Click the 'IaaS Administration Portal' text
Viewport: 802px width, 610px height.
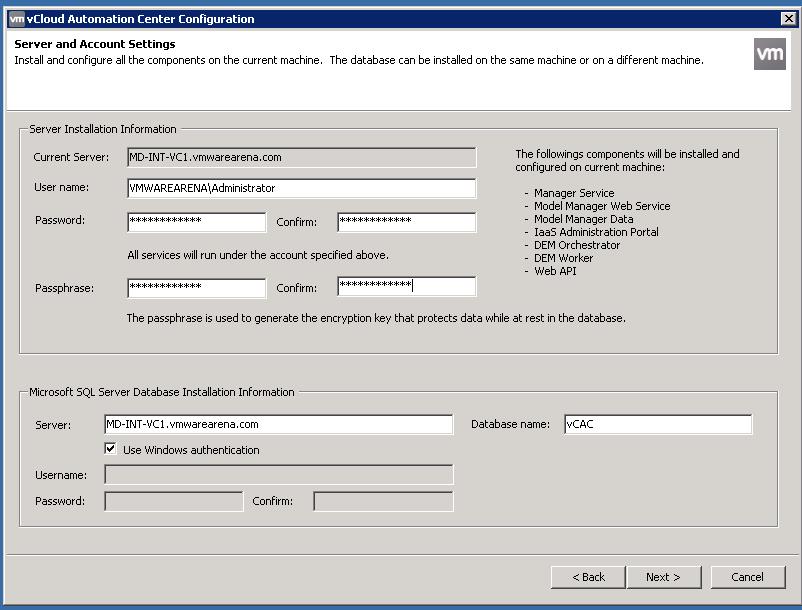tap(596, 232)
